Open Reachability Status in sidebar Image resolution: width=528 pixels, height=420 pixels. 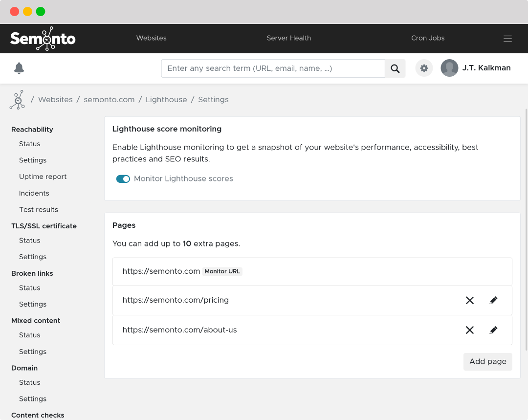[x=30, y=144]
